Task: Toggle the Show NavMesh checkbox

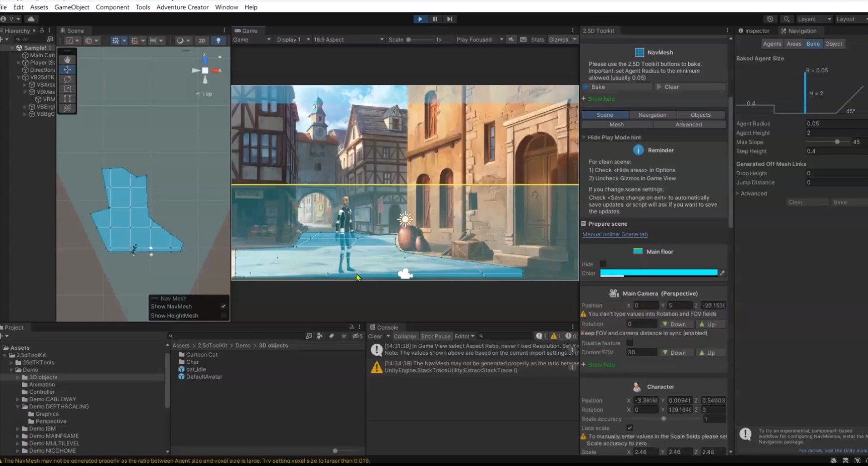Action: tap(223, 307)
